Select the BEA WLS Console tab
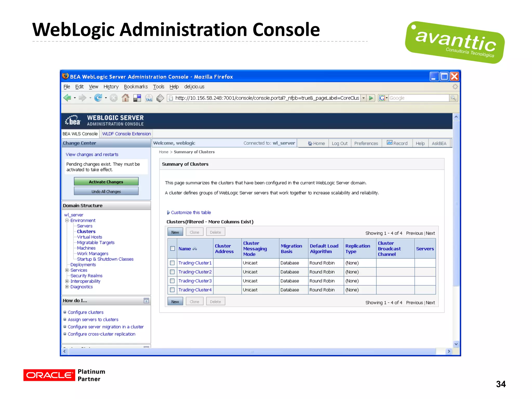The height and width of the screenshot is (399, 532). pyautogui.click(x=80, y=134)
